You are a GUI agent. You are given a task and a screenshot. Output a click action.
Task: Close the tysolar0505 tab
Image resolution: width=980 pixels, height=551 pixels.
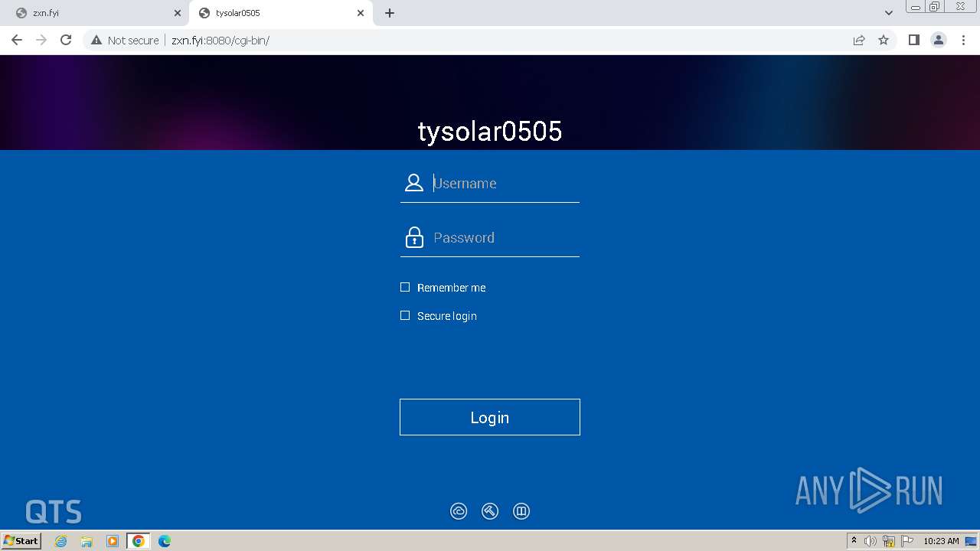pyautogui.click(x=361, y=13)
